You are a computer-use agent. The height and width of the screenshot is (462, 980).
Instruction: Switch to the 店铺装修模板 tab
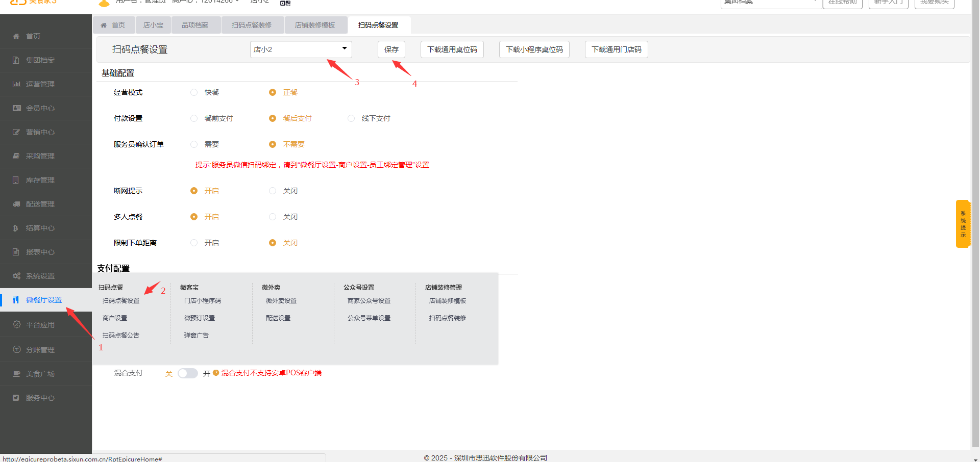315,25
